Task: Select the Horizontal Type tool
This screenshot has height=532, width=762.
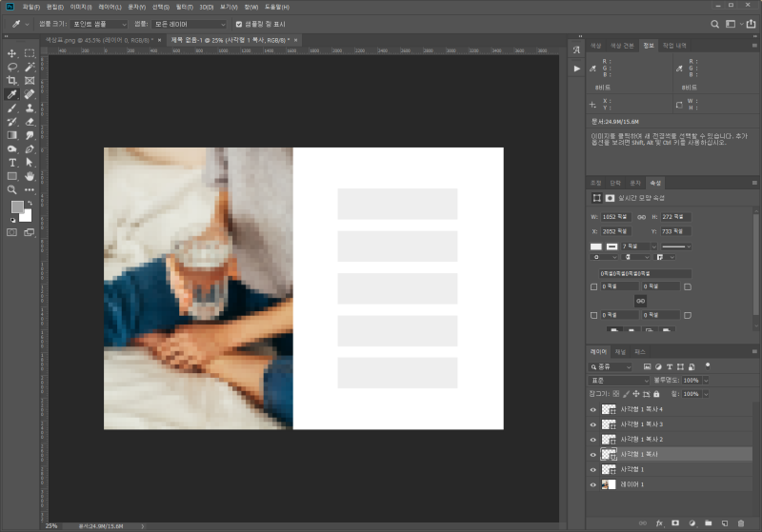Action: pos(12,163)
